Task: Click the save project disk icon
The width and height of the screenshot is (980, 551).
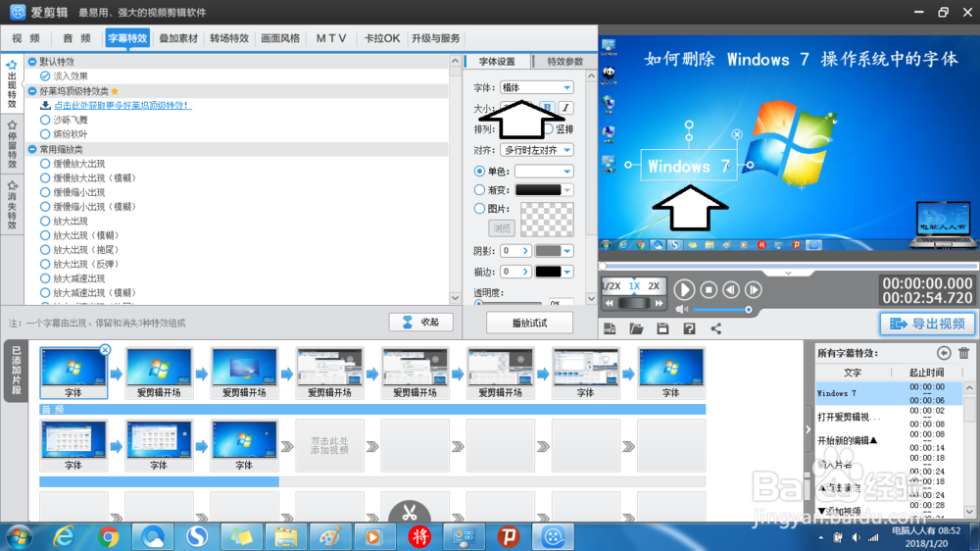Action: point(662,328)
